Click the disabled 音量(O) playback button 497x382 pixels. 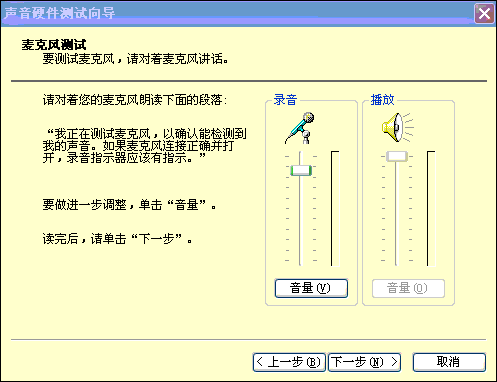click(408, 288)
